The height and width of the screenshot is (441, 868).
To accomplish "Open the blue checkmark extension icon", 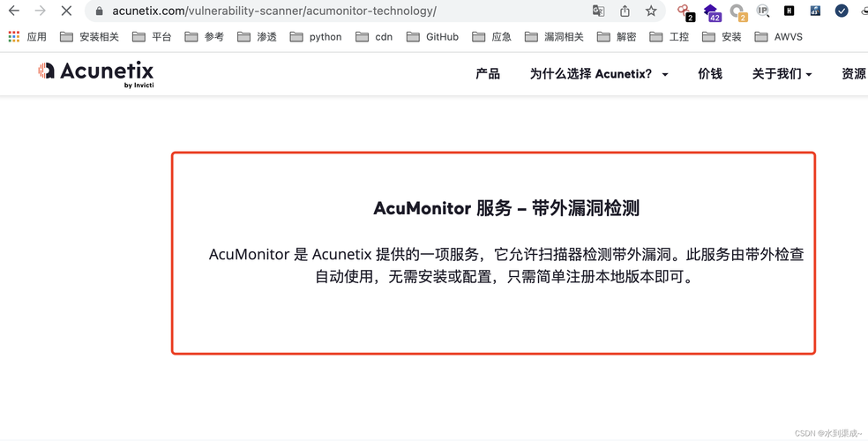I will pos(842,11).
